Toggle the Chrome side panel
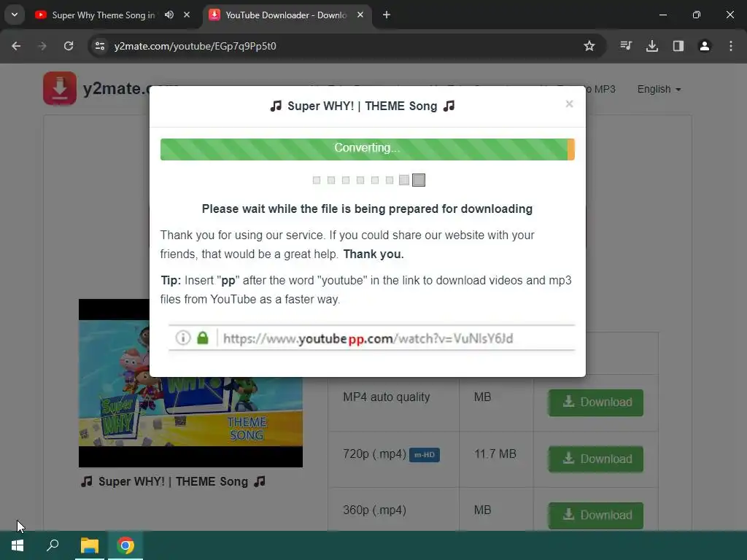 [678, 46]
